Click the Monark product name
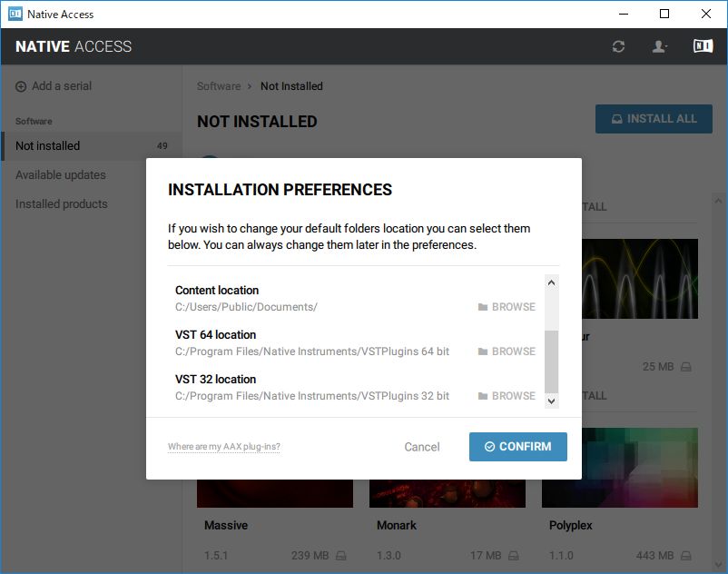Screen dimensions: 728x574 click(397, 525)
